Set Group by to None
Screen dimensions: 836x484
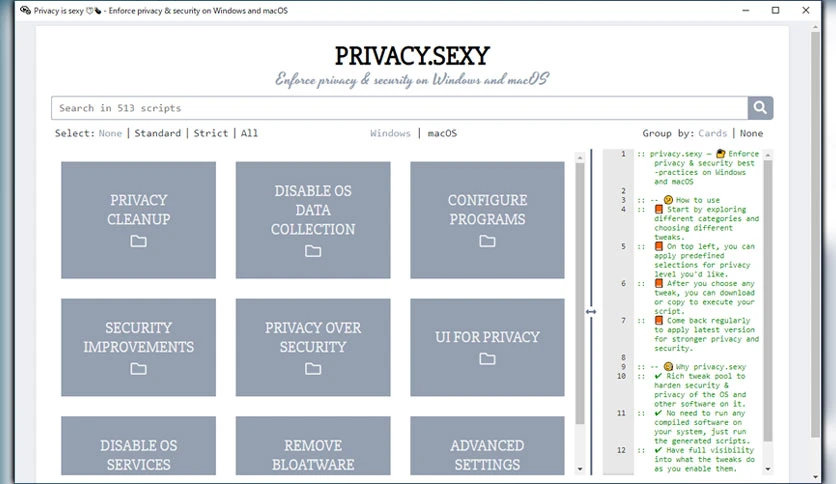pos(751,133)
